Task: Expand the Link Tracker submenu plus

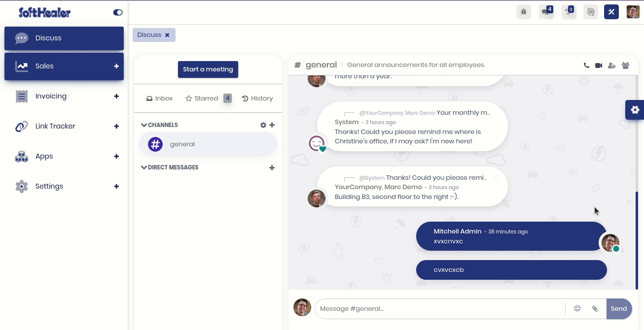Action: 116,126
